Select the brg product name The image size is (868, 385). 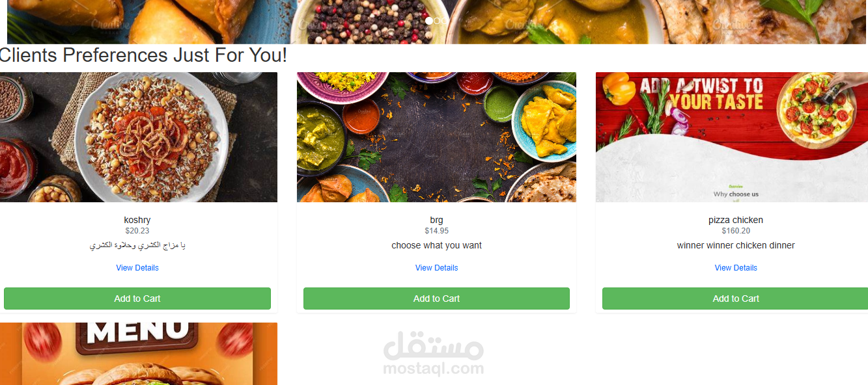click(436, 220)
